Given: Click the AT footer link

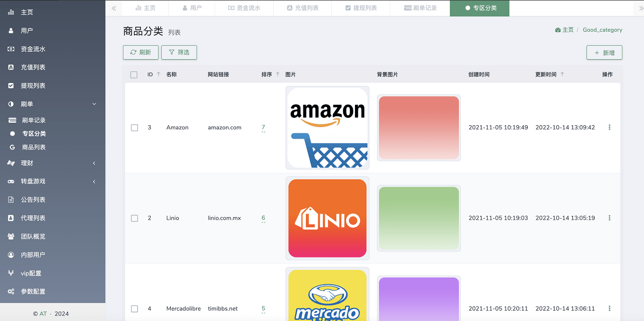Looking at the screenshot, I should click(x=43, y=314).
